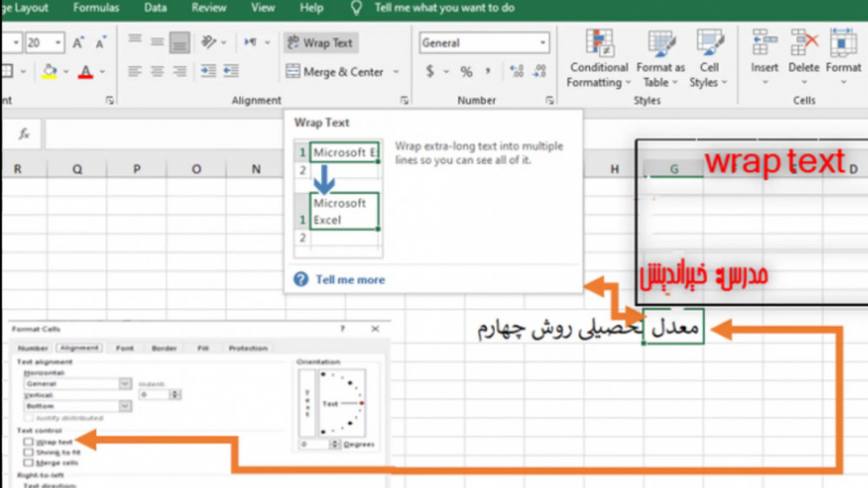868x488 pixels.
Task: Click the Text Direction icon
Action: [x=251, y=42]
